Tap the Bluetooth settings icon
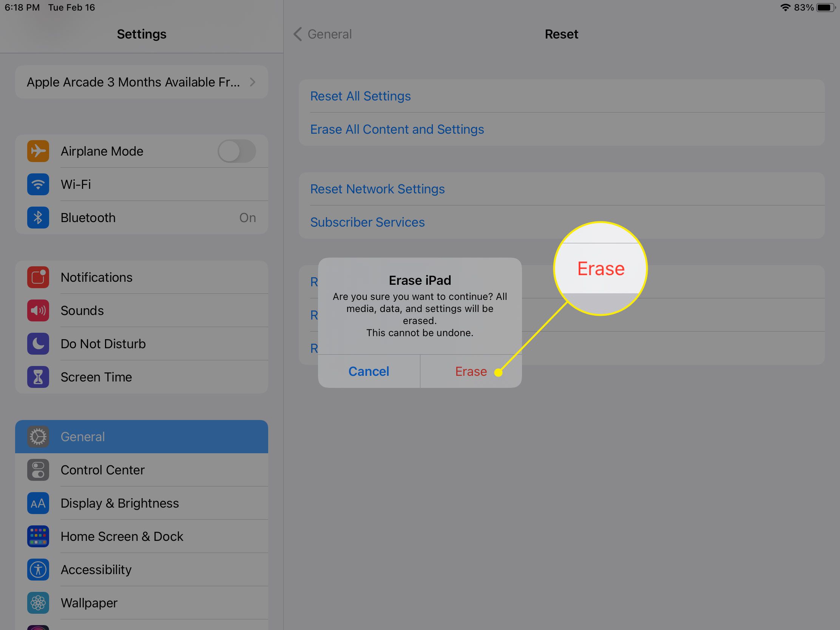 point(37,217)
